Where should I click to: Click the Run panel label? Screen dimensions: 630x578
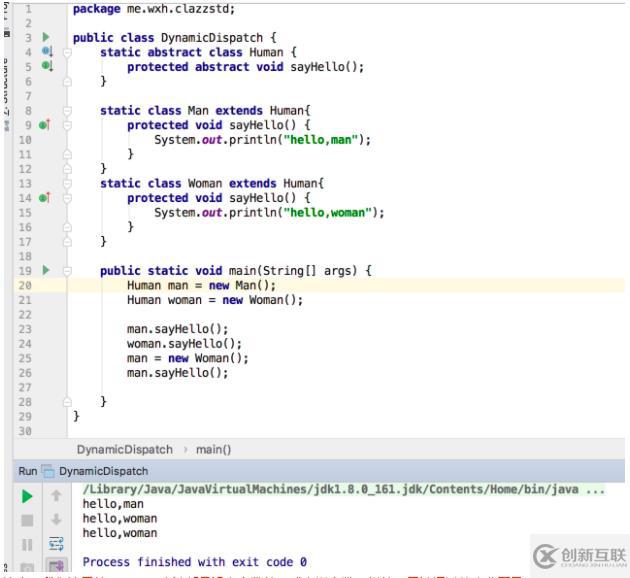(28, 471)
